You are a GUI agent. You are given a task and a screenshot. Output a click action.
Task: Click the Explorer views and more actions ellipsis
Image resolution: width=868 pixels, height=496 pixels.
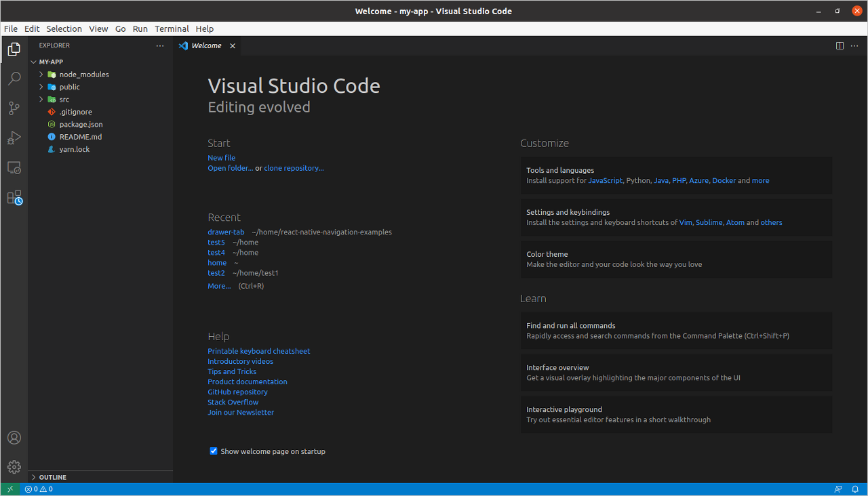(x=160, y=45)
